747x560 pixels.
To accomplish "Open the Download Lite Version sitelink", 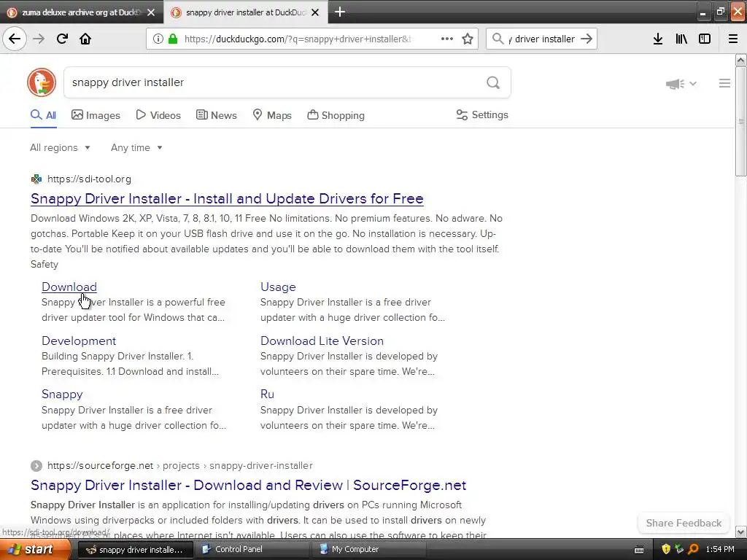I will click(322, 341).
